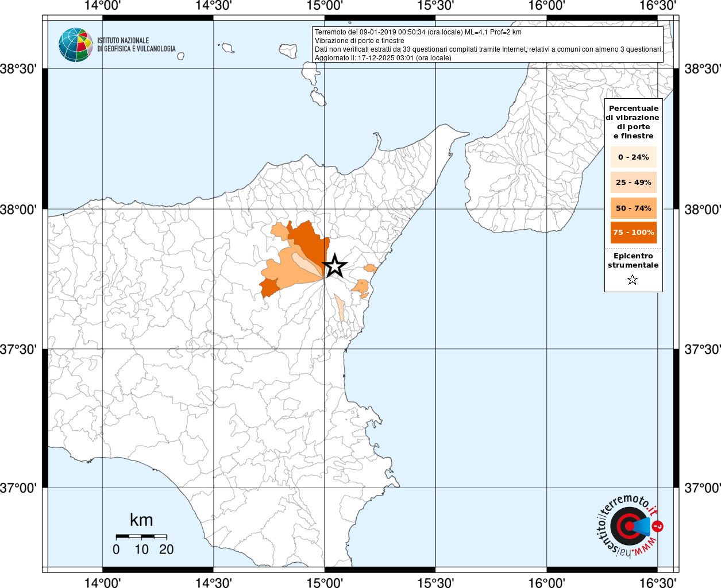721x588 pixels.
Task: Select the 75 - 100% legend swatch
Action: 634,233
